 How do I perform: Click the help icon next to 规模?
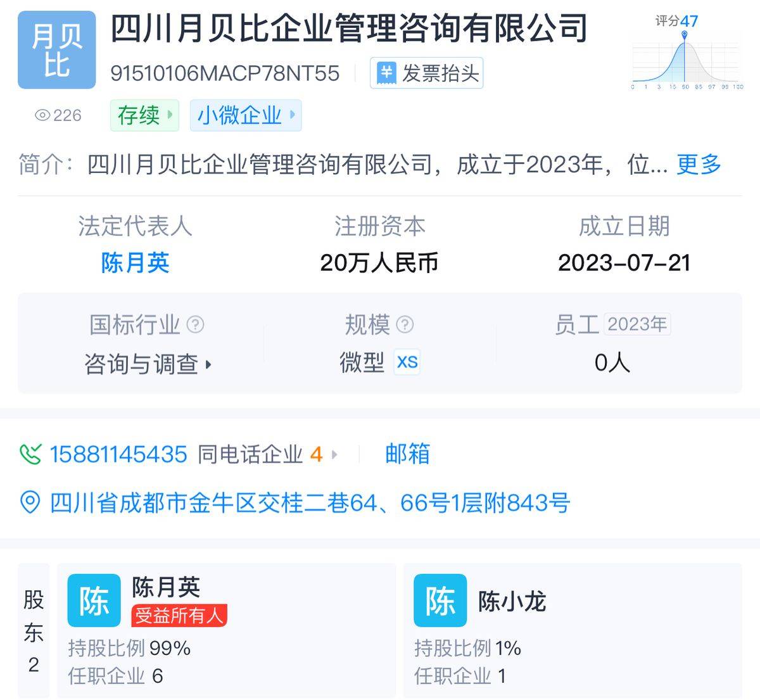(x=405, y=325)
